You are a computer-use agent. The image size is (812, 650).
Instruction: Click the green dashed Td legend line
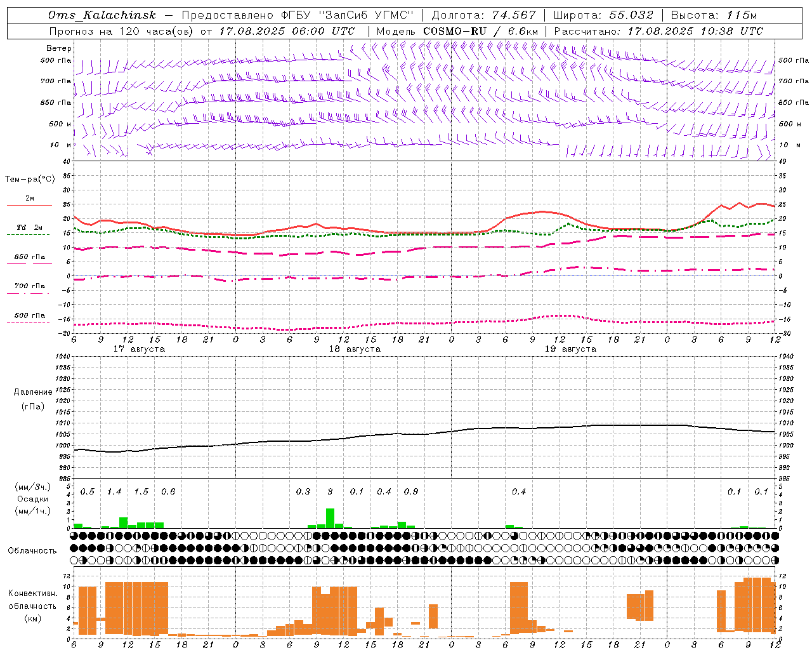[x=28, y=235]
